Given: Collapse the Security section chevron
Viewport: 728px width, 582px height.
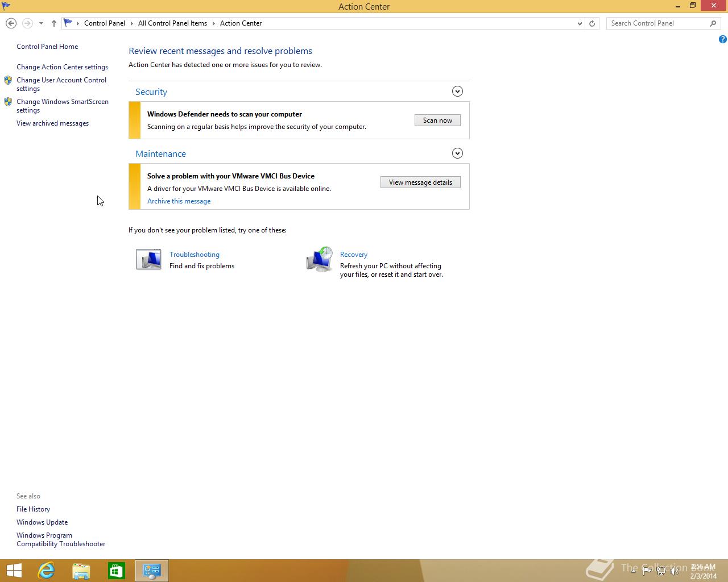Looking at the screenshot, I should 457,92.
